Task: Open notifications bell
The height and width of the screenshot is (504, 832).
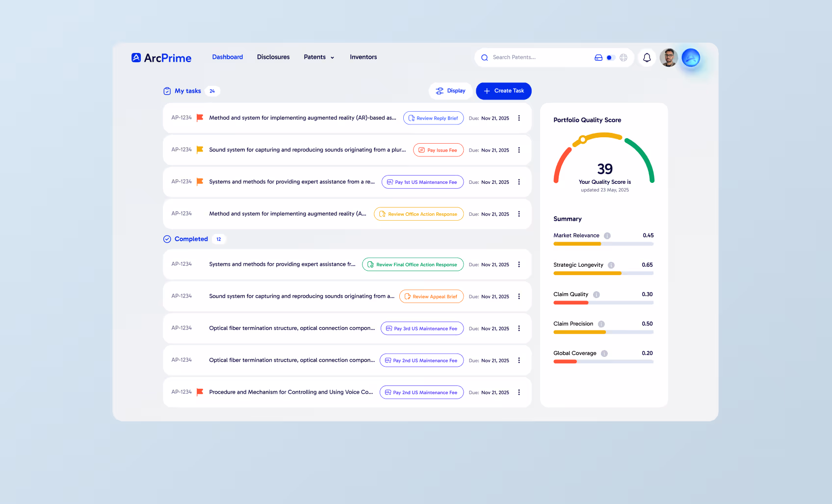Action: [x=647, y=57]
